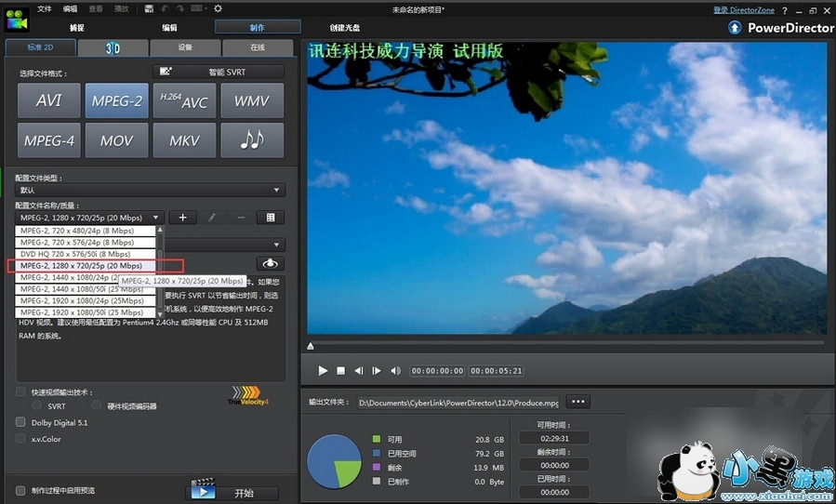The width and height of the screenshot is (836, 504).
Task: Switch to the 3D output tab
Action: 113,46
